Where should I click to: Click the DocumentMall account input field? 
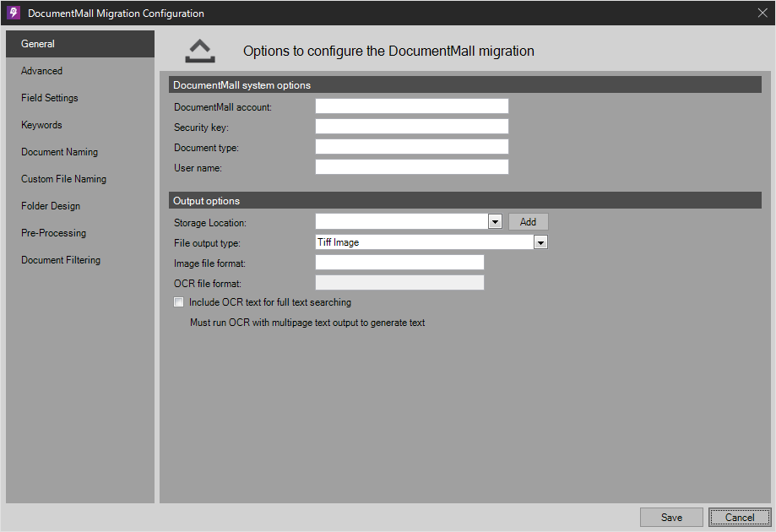click(x=412, y=106)
